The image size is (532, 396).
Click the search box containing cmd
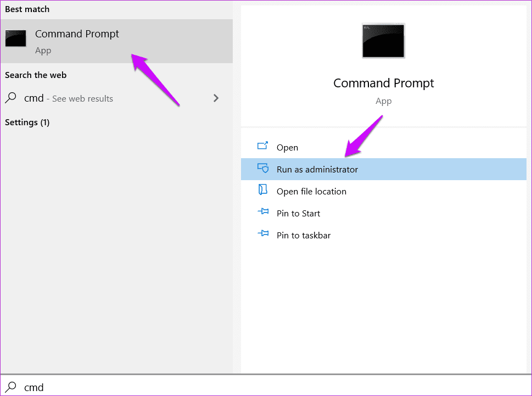pyautogui.click(x=266, y=387)
